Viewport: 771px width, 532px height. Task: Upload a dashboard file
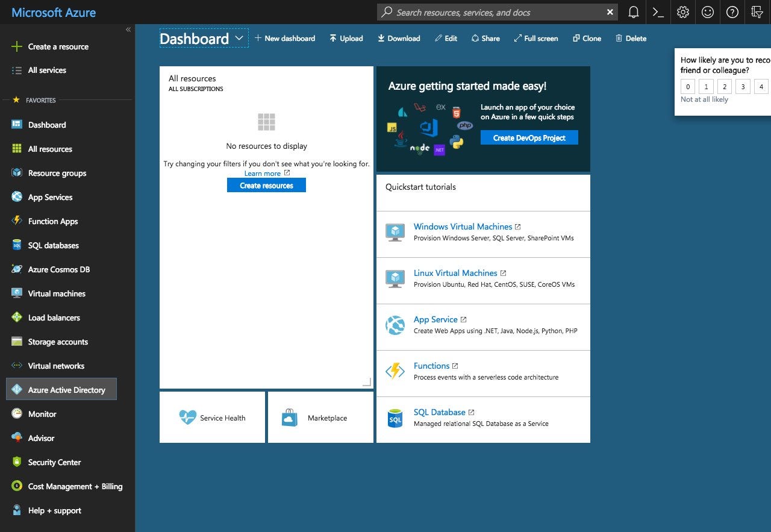pyautogui.click(x=346, y=39)
